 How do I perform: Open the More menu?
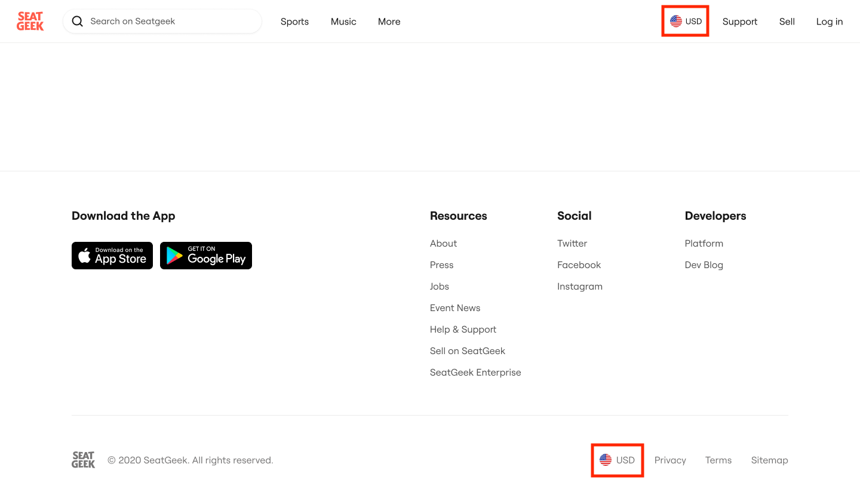pyautogui.click(x=389, y=21)
